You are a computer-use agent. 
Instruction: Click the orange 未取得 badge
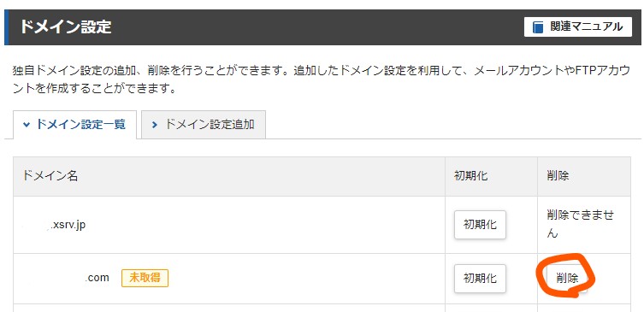pyautogui.click(x=145, y=278)
